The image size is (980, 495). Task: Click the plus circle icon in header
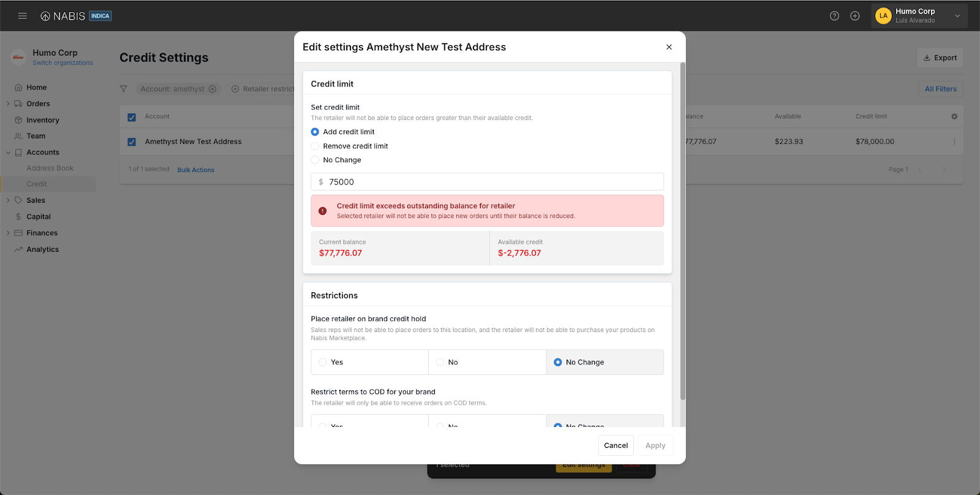tap(855, 16)
